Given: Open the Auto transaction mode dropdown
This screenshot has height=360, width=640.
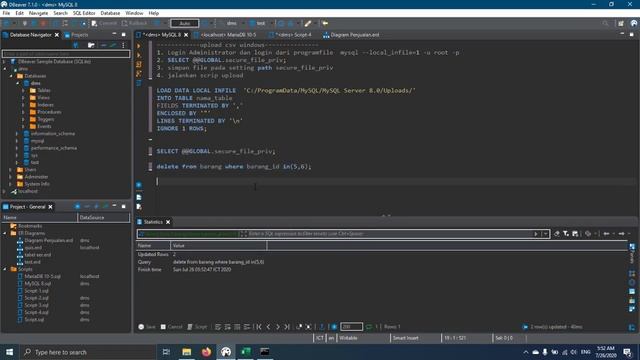Looking at the screenshot, I should (x=185, y=23).
